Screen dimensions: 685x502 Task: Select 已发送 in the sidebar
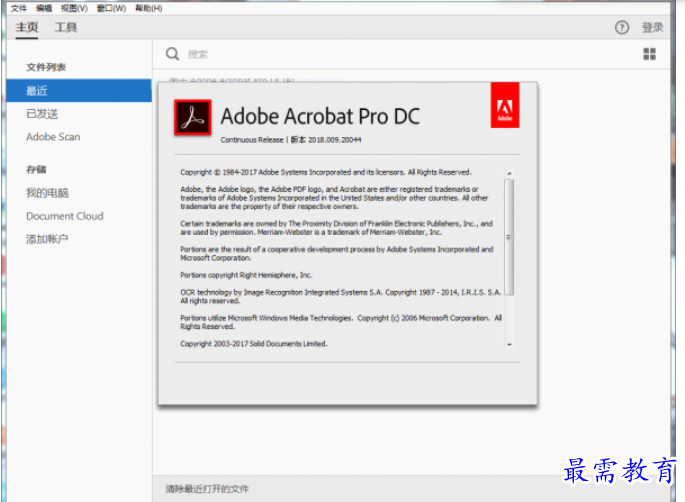[x=42, y=114]
